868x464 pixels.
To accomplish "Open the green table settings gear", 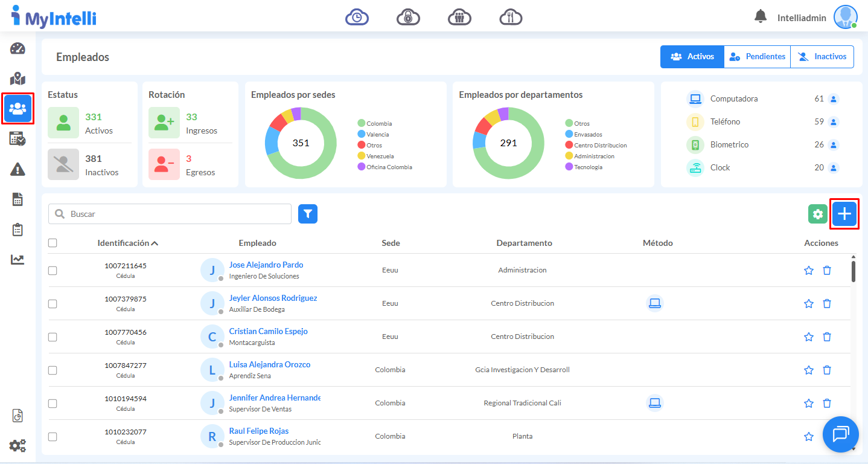I will (818, 214).
